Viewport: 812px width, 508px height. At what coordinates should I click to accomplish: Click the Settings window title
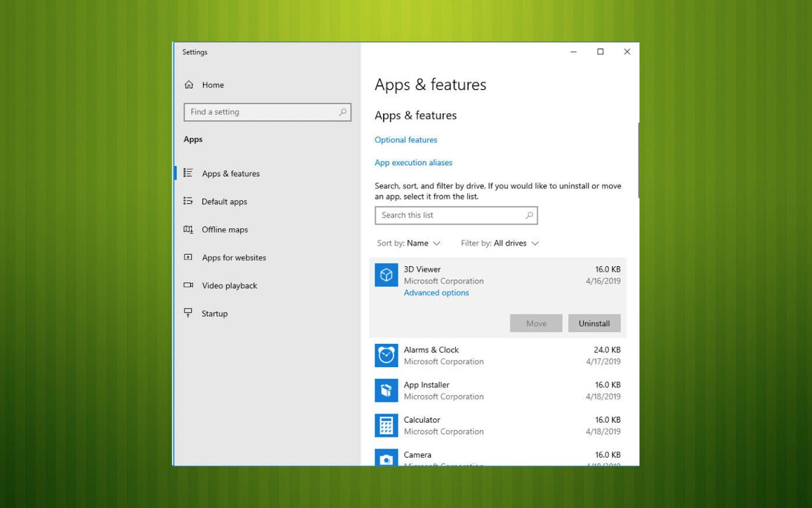[195, 52]
